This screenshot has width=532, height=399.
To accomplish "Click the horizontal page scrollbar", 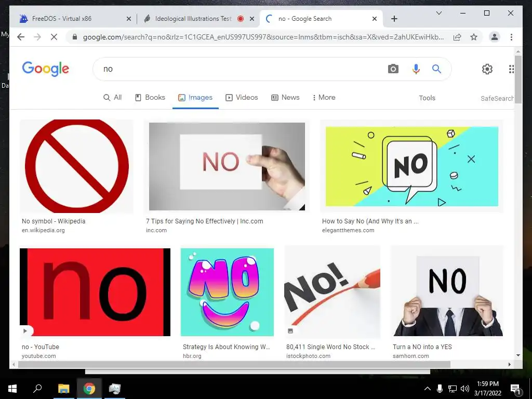I will 234,364.
